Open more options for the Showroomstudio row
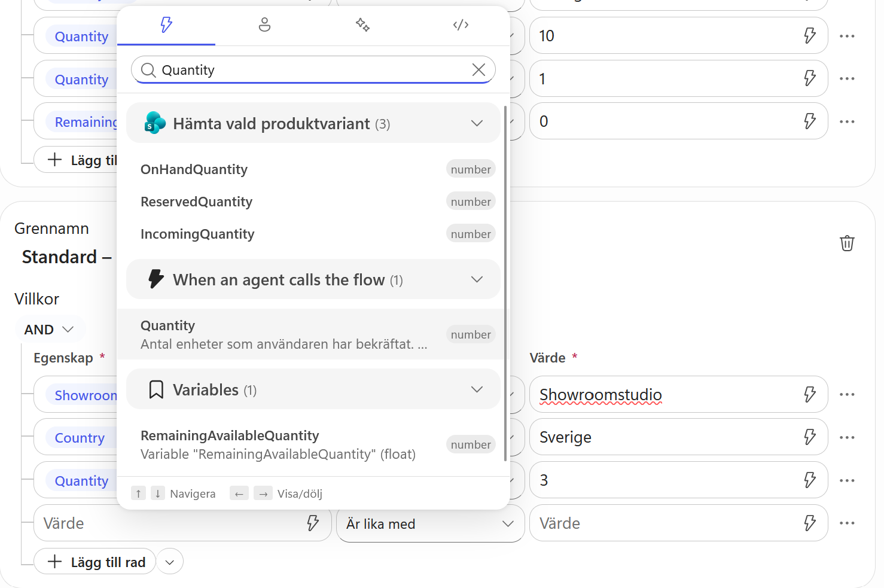This screenshot has height=588, width=884. click(x=847, y=394)
